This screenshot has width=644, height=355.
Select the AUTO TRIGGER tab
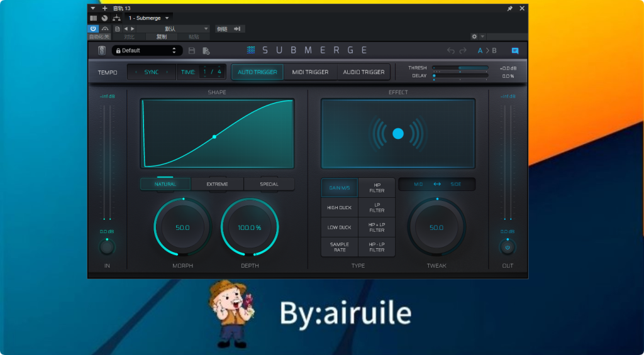(x=257, y=72)
